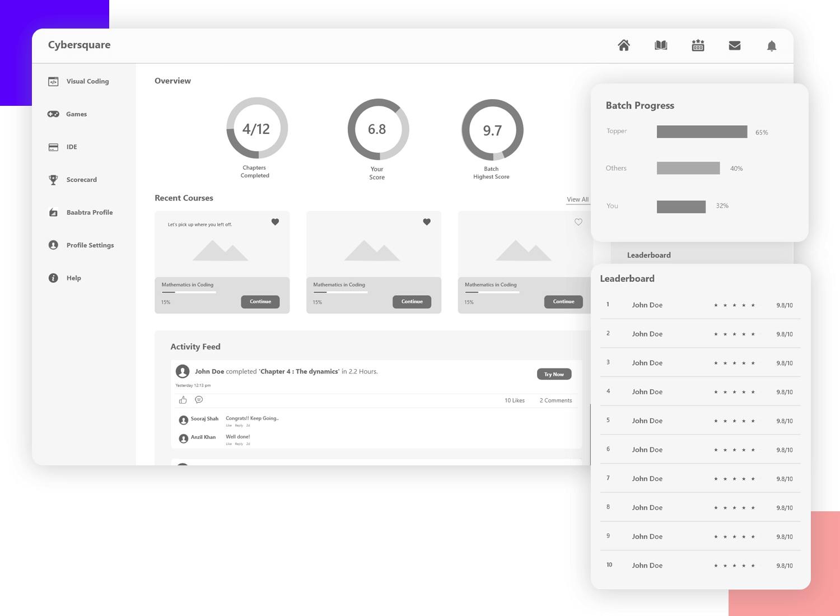The width and height of the screenshot is (840, 616).
Task: Click the Topper progress bar in Batch Progress
Action: pyautogui.click(x=702, y=132)
